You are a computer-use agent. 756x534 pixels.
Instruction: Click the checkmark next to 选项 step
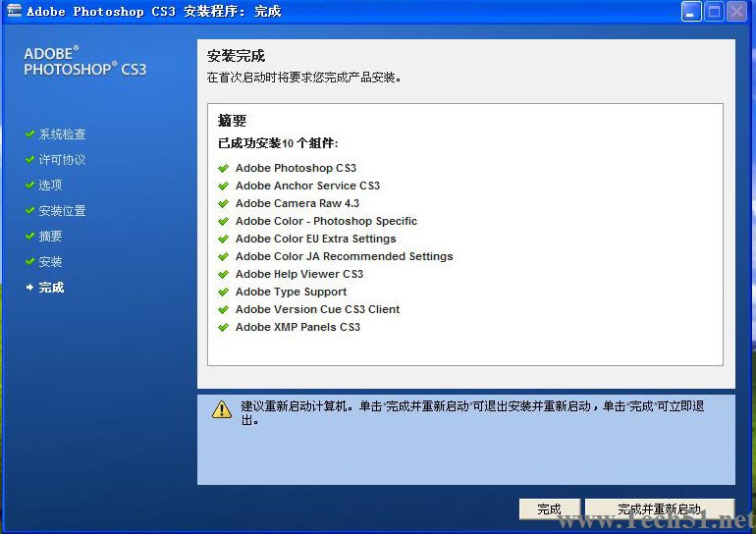pos(29,185)
